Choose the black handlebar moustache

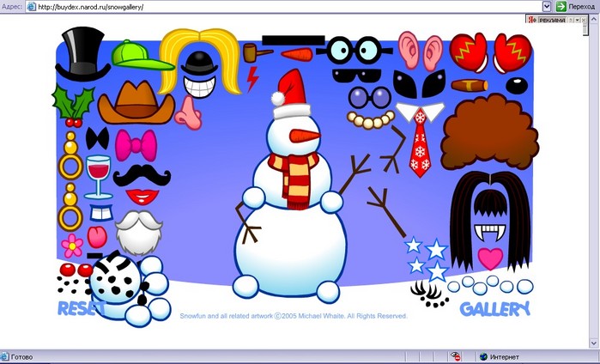(x=142, y=176)
